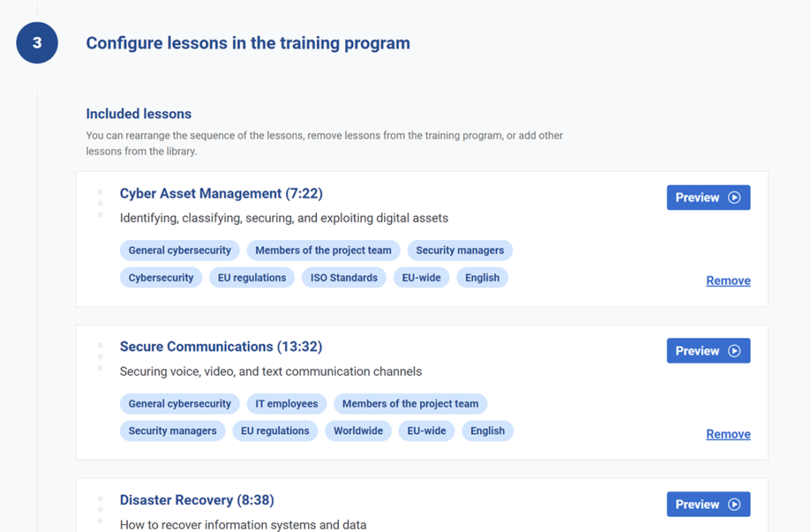This screenshot has width=811, height=532.
Task: Select the drag handle beside Cyber Asset Management
Action: pos(101,203)
